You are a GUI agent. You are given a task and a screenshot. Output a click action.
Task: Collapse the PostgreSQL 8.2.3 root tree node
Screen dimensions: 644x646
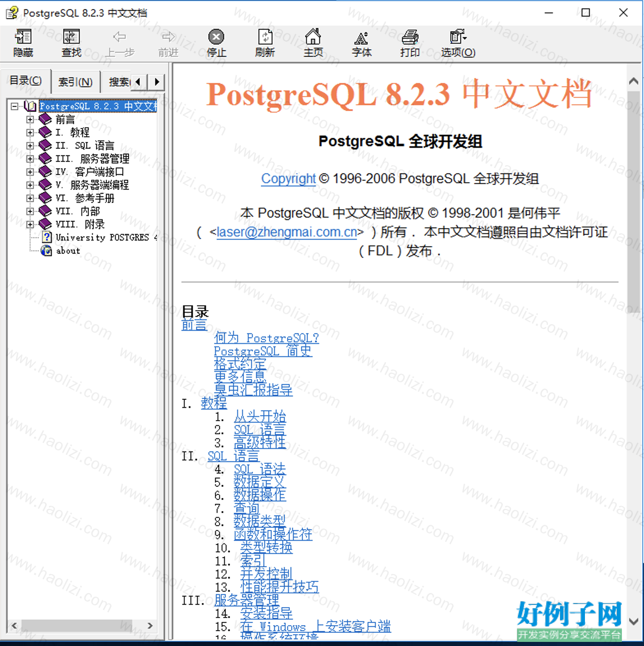[x=14, y=106]
